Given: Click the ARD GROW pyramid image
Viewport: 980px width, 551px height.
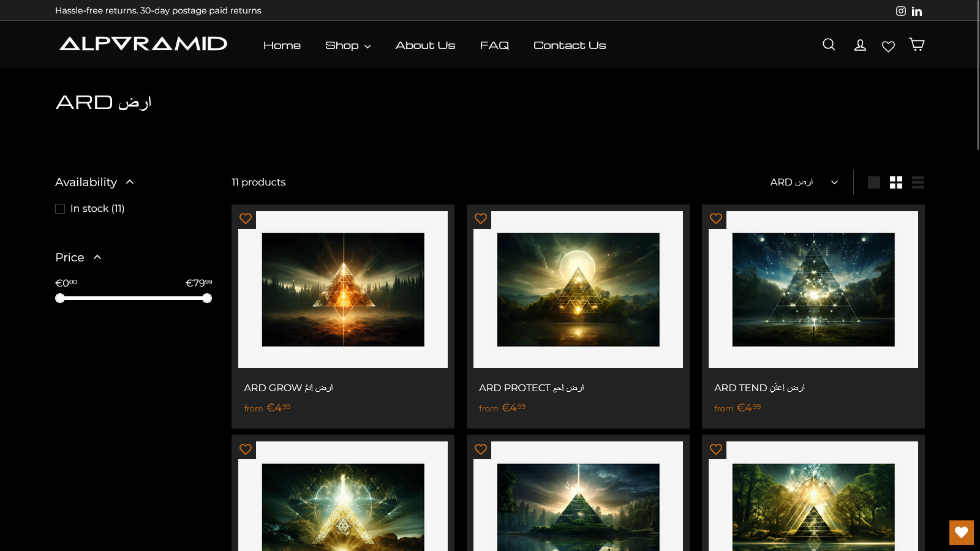Looking at the screenshot, I should tap(343, 290).
